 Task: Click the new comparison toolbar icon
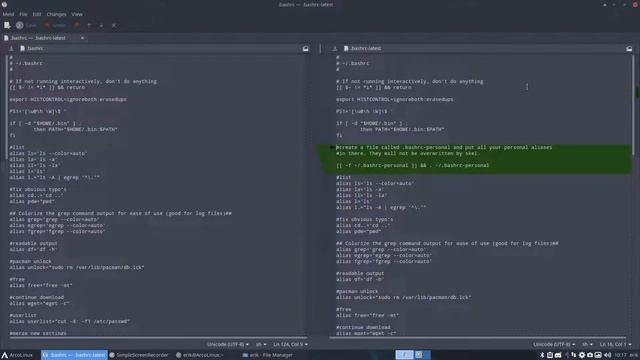click(7, 25)
